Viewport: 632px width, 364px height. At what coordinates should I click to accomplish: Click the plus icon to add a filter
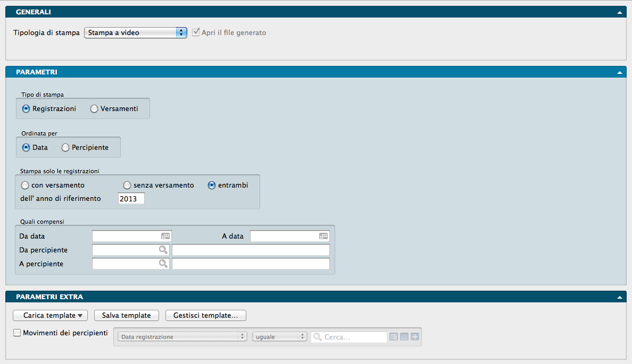[x=415, y=337]
